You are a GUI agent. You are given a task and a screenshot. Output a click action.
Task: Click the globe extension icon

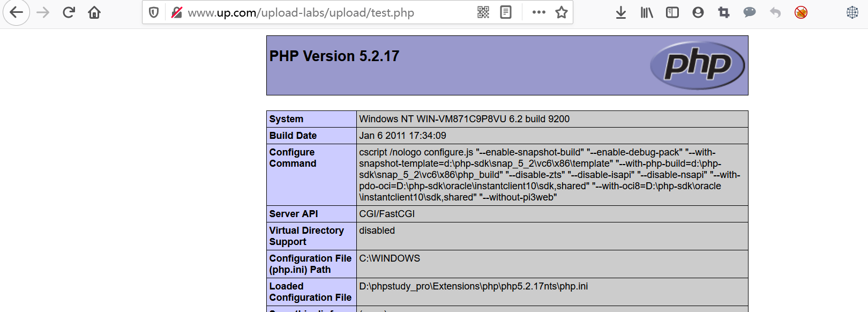(x=852, y=12)
